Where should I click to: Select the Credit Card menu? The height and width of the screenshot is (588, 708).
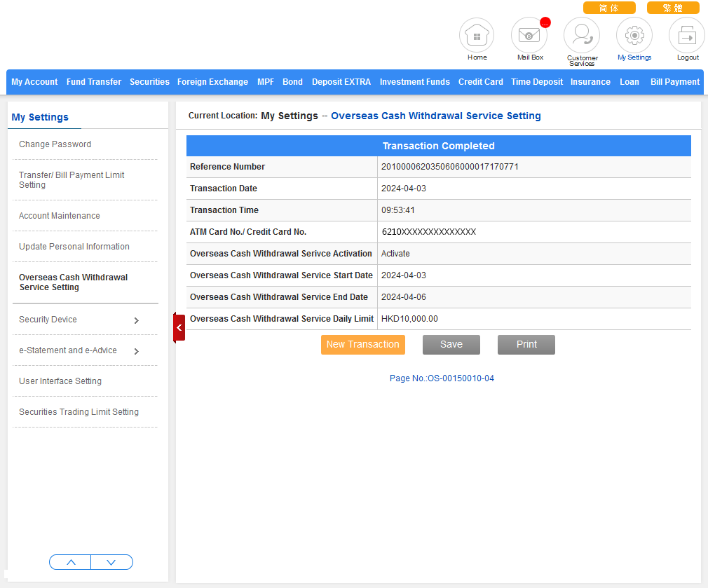(x=480, y=82)
